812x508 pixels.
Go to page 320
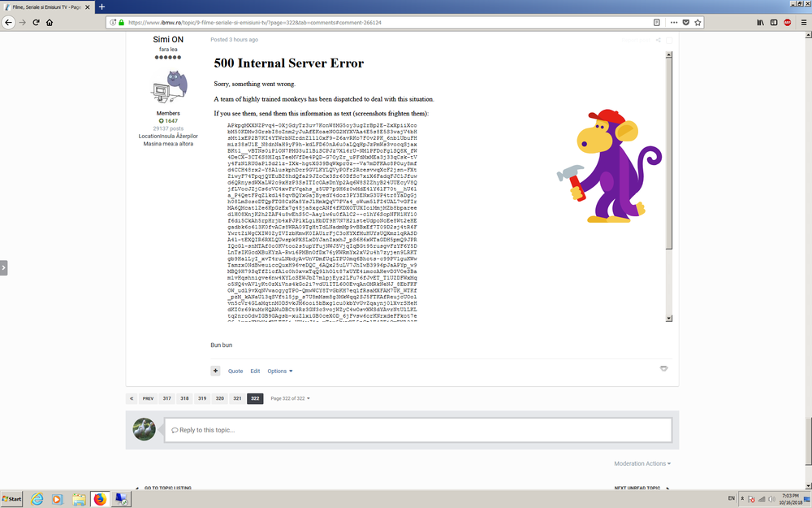click(x=219, y=398)
